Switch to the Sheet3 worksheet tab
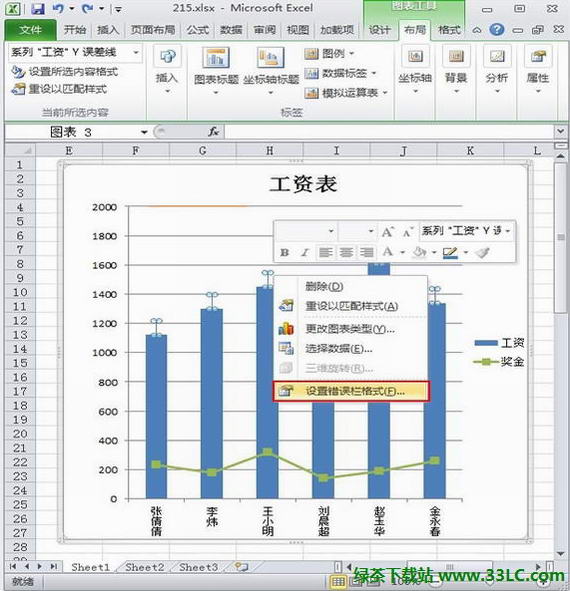Viewport: 570px width, 591px height. pos(198,567)
